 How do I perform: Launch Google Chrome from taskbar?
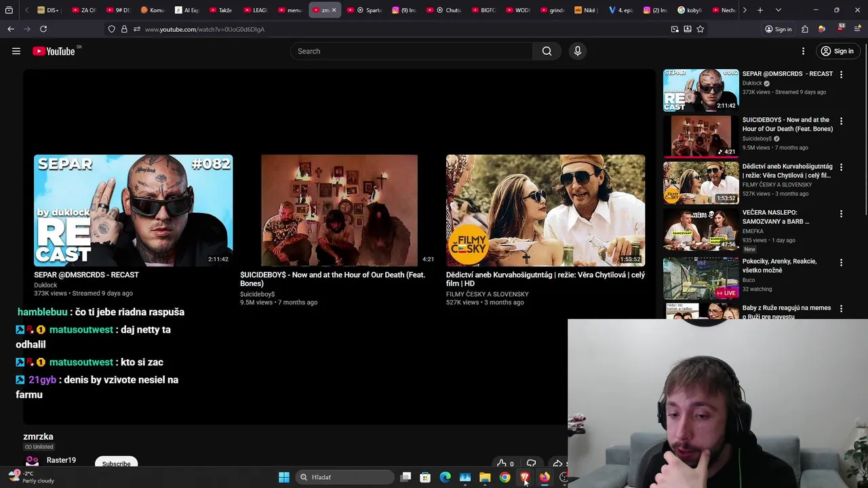click(x=505, y=477)
